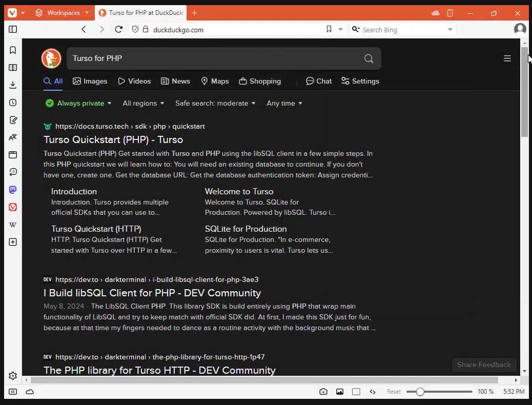Toggle page tiling in the status bar
Image resolution: width=532 pixels, height=405 pixels.
point(356,391)
